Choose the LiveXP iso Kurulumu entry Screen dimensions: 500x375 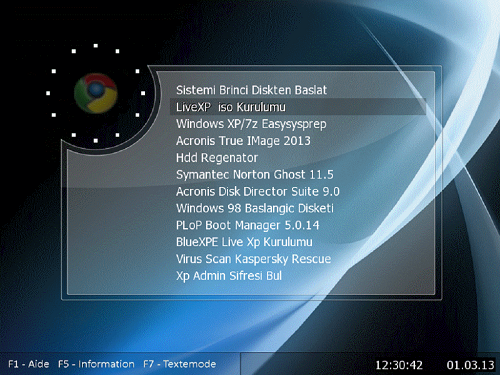[x=298, y=107]
